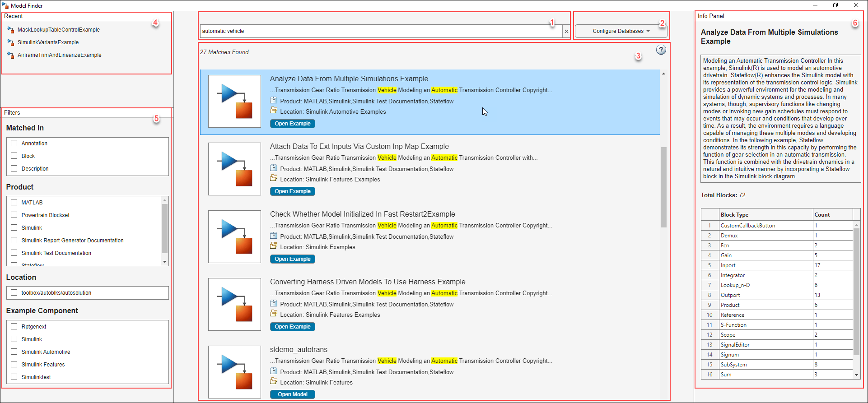This screenshot has height=403, width=868.
Task: Select the Lookup_n-D row in block table
Action: coord(777,285)
